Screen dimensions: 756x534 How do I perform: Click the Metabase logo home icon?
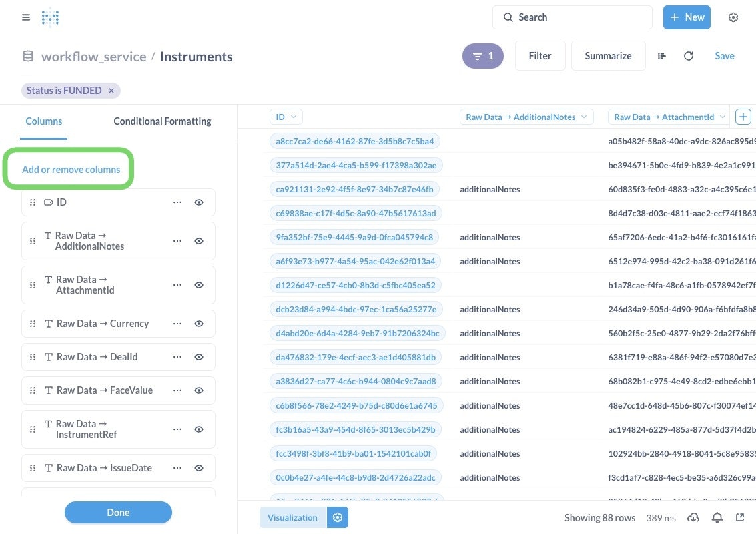point(50,17)
